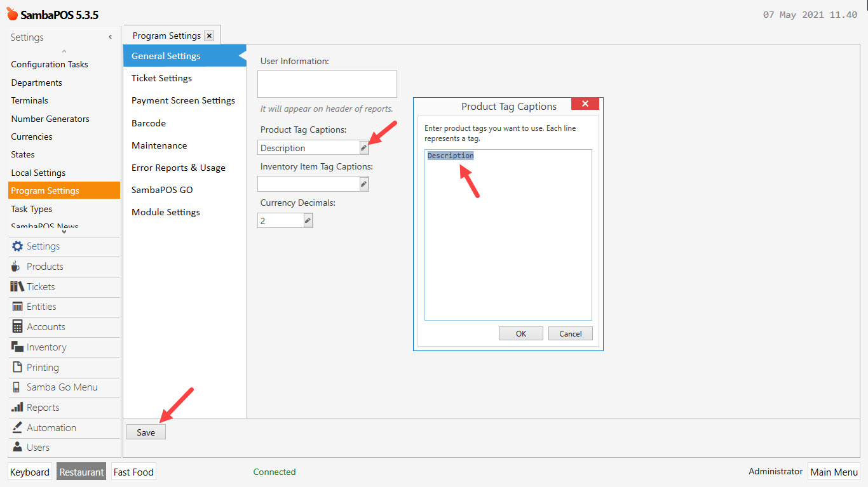Switch to the Restaurant department
Screen dimensions: 868x487
click(81, 472)
